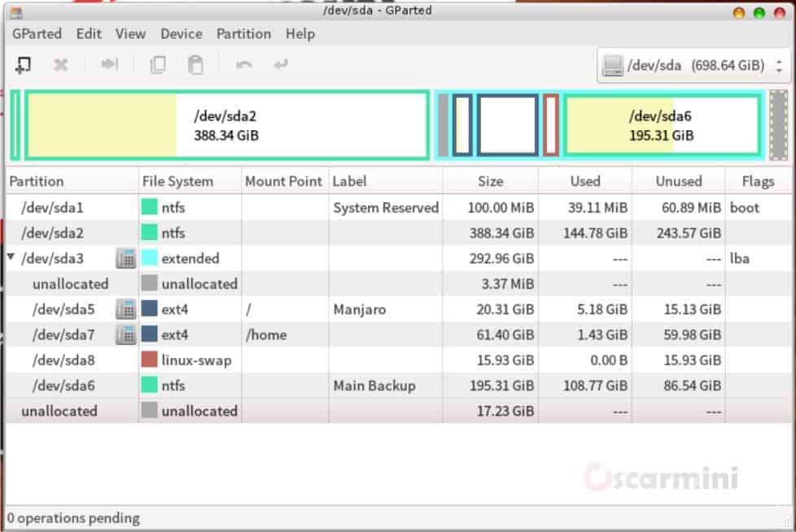Image resolution: width=796 pixels, height=532 pixels.
Task: Open the Partition menu
Action: pos(243,33)
